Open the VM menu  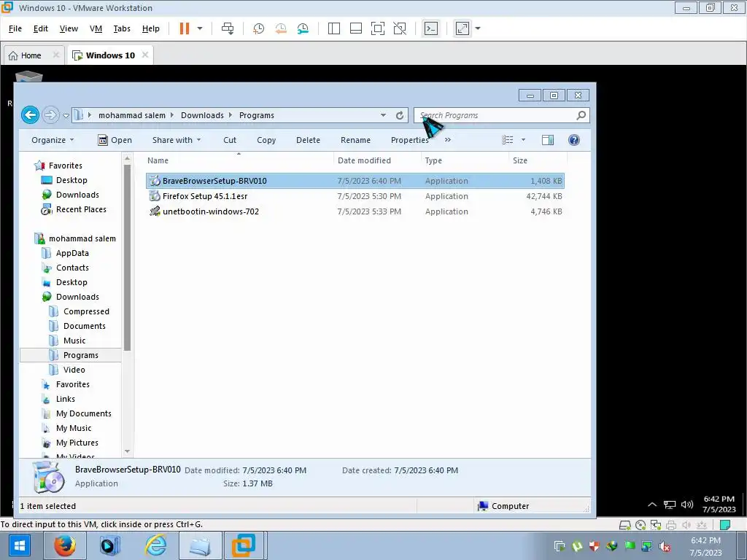96,28
